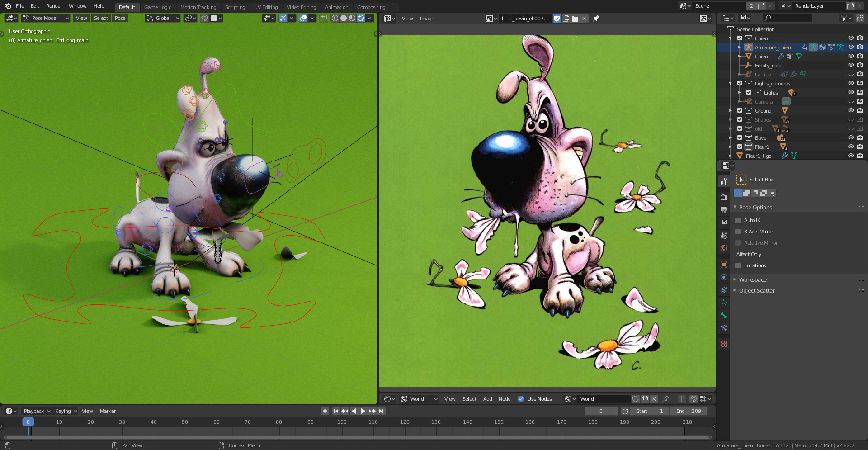Toggle fake user shield for image
This screenshot has width=868, height=450.
(557, 19)
